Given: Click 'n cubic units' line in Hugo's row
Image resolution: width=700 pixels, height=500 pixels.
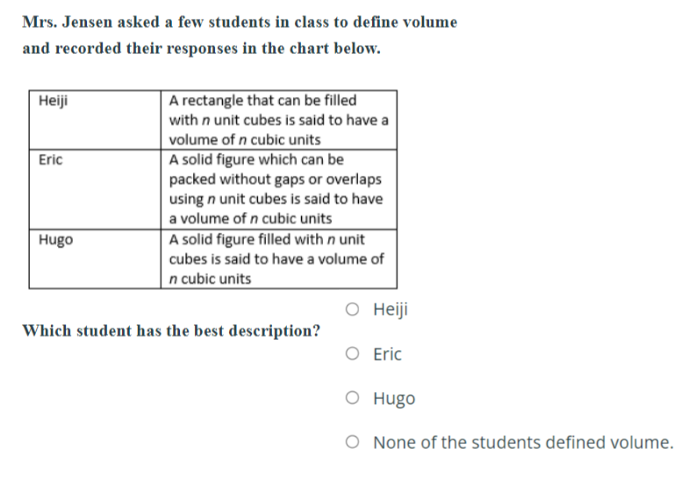Looking at the screenshot, I should (x=210, y=278).
